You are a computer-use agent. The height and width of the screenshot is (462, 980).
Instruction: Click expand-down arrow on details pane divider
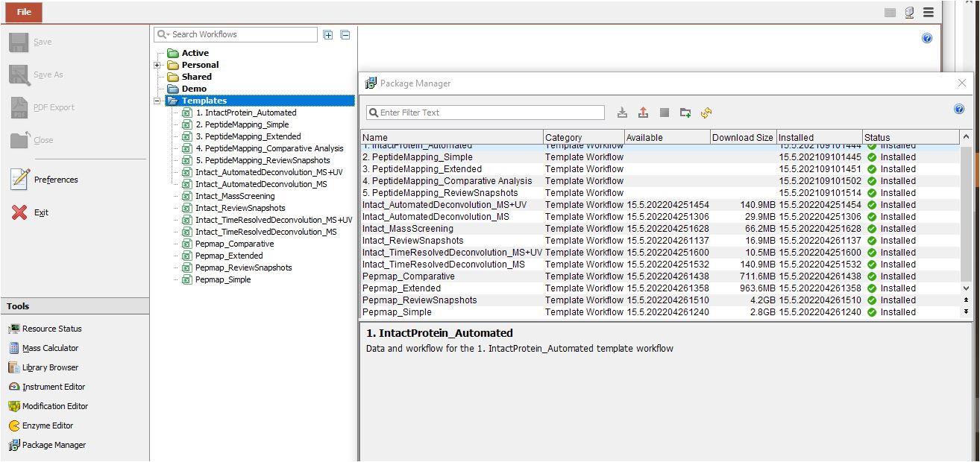point(967,311)
